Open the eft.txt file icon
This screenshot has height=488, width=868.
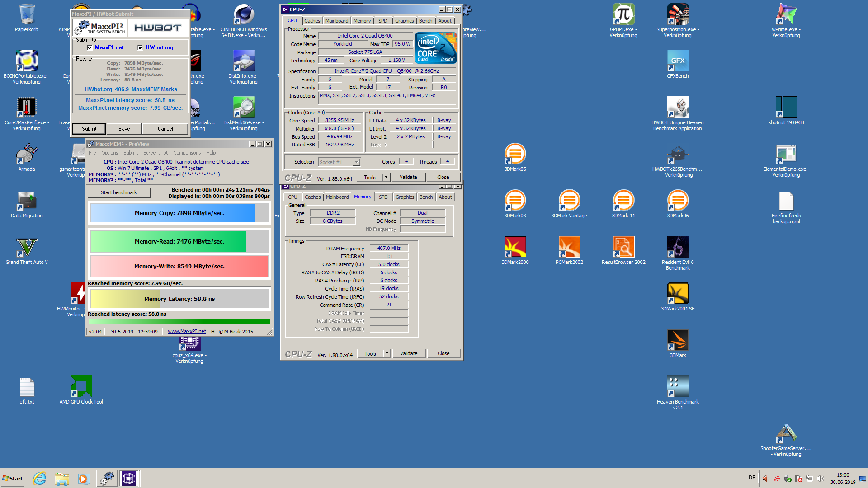pos(27,390)
